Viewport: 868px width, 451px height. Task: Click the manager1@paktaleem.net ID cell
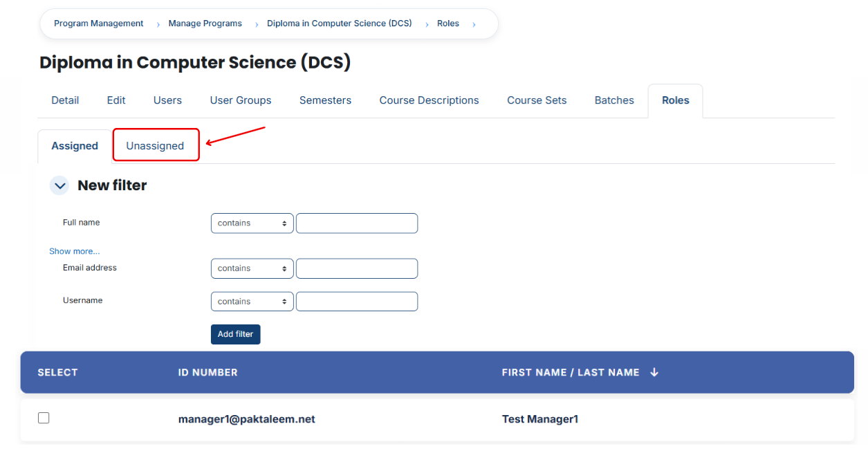pos(246,419)
